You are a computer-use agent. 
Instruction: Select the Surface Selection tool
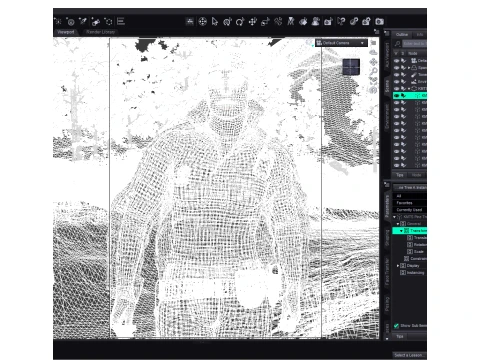pyautogui.click(x=303, y=22)
